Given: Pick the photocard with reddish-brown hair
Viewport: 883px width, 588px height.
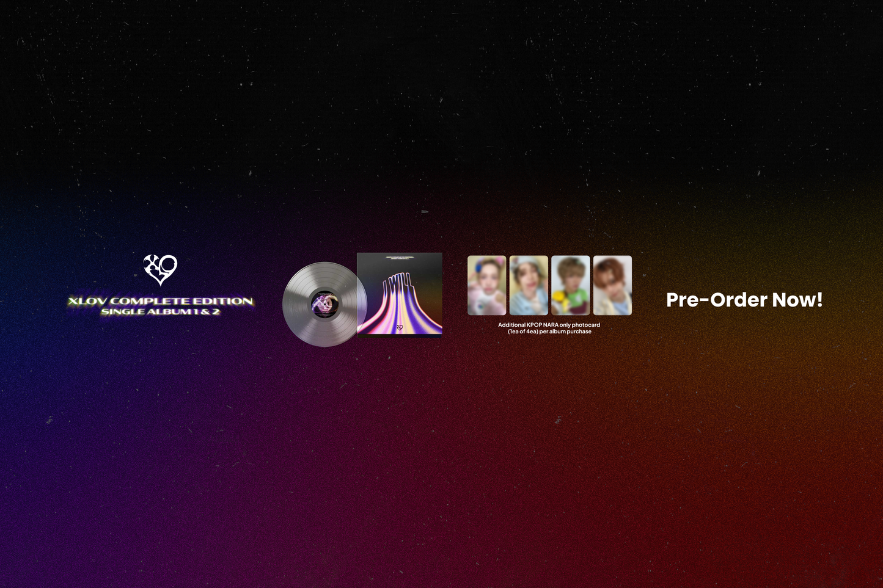Looking at the screenshot, I should (x=612, y=285).
